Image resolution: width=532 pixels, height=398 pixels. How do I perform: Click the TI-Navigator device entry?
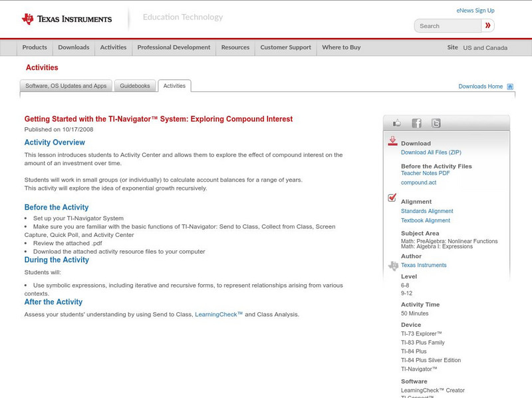[x=419, y=369]
